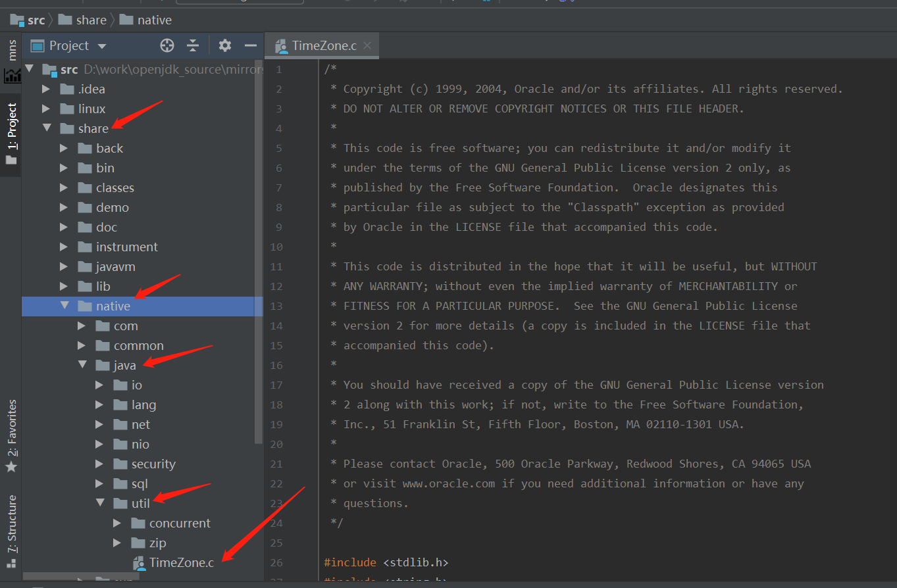
Task: Switch to the TimeZone.c editor tab
Action: [x=322, y=45]
